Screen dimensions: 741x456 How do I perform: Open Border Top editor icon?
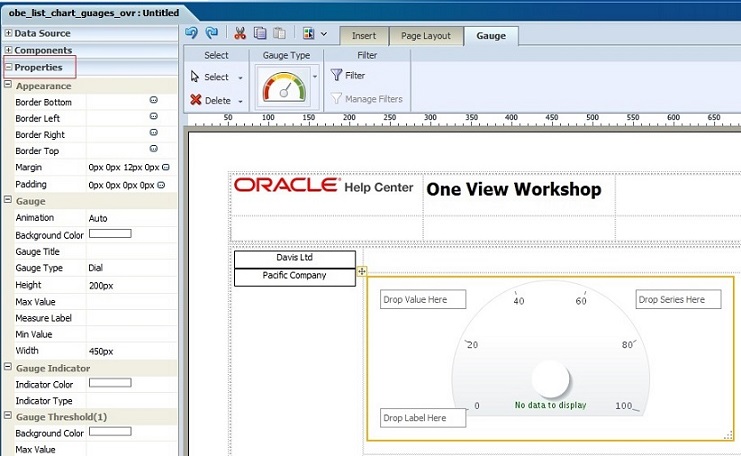(154, 149)
